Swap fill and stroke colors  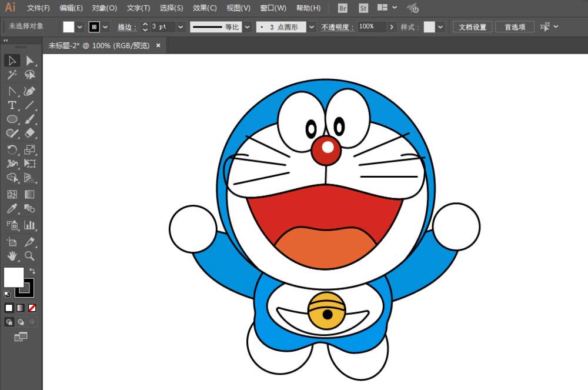click(x=32, y=271)
